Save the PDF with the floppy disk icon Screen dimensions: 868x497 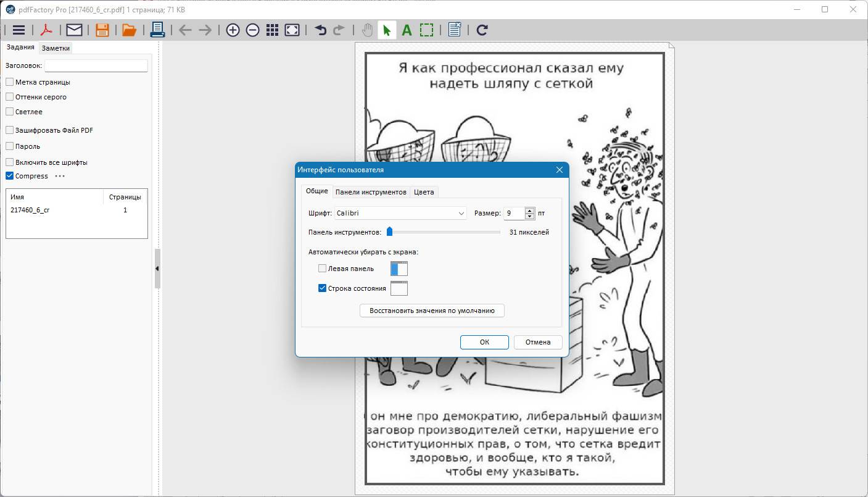pos(102,30)
